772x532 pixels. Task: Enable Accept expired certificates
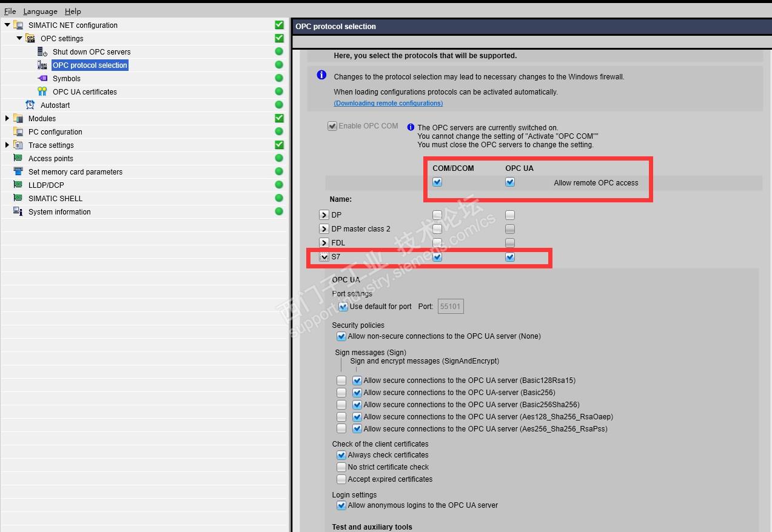[x=341, y=479]
